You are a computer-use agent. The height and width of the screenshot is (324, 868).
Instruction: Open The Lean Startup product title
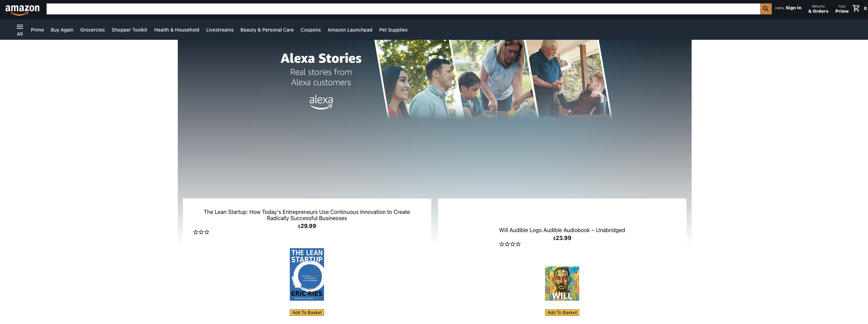coord(307,215)
